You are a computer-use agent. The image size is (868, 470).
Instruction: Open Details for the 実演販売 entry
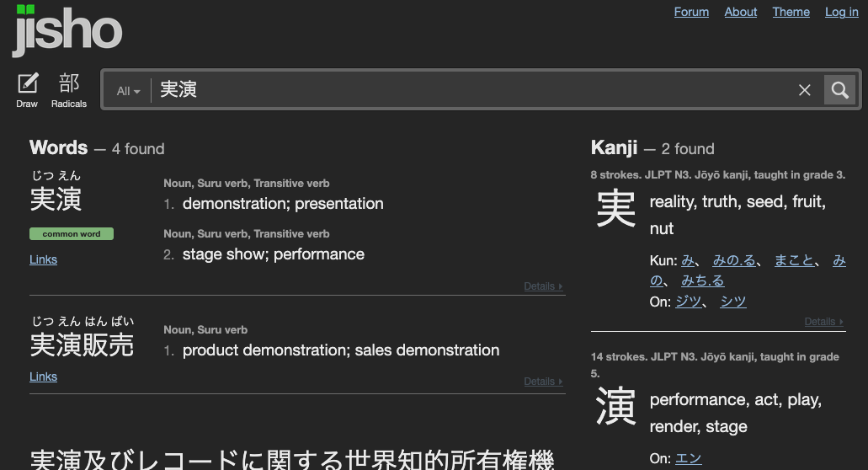click(x=542, y=382)
